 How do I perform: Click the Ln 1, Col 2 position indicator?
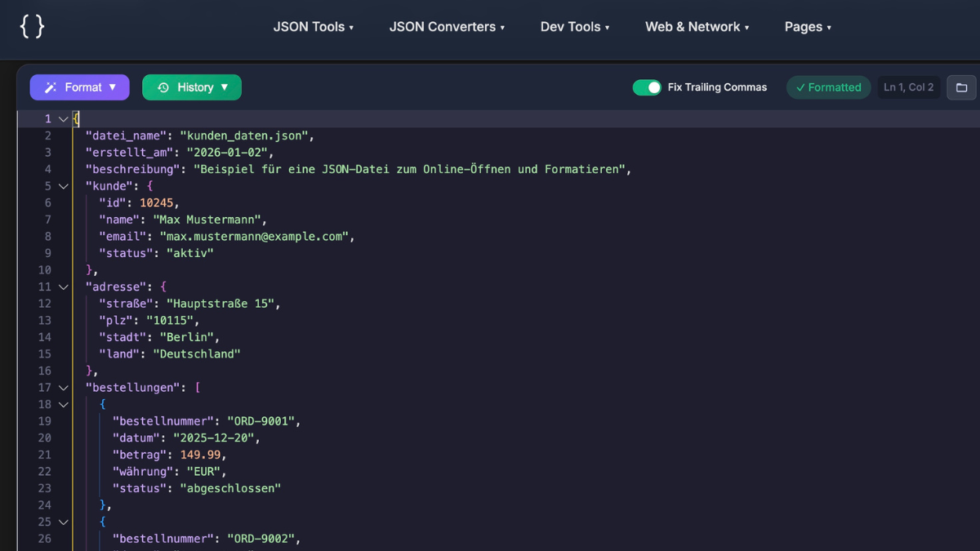point(908,87)
